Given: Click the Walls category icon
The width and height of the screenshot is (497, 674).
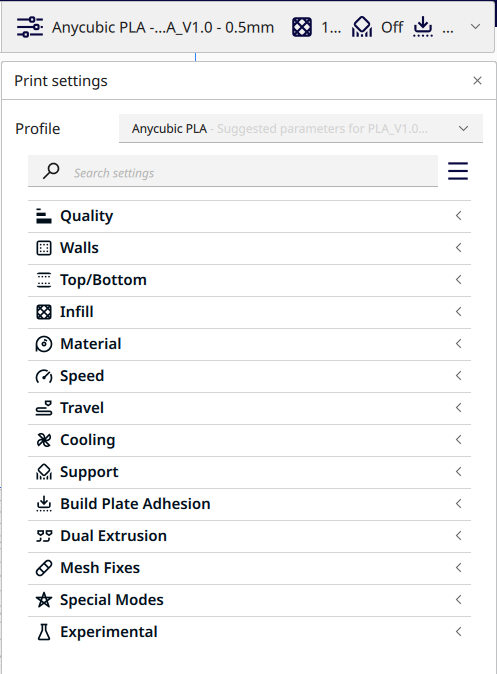Looking at the screenshot, I should 43,248.
